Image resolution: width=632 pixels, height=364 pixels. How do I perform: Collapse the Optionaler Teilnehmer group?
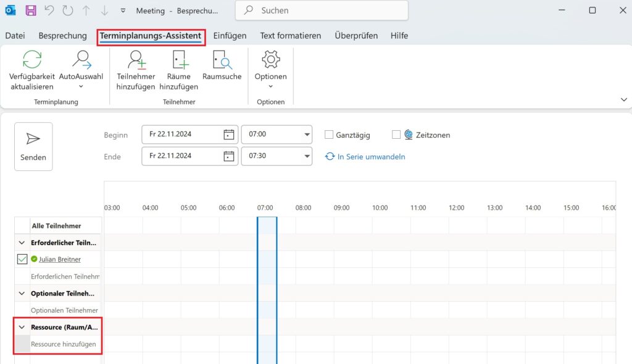22,294
